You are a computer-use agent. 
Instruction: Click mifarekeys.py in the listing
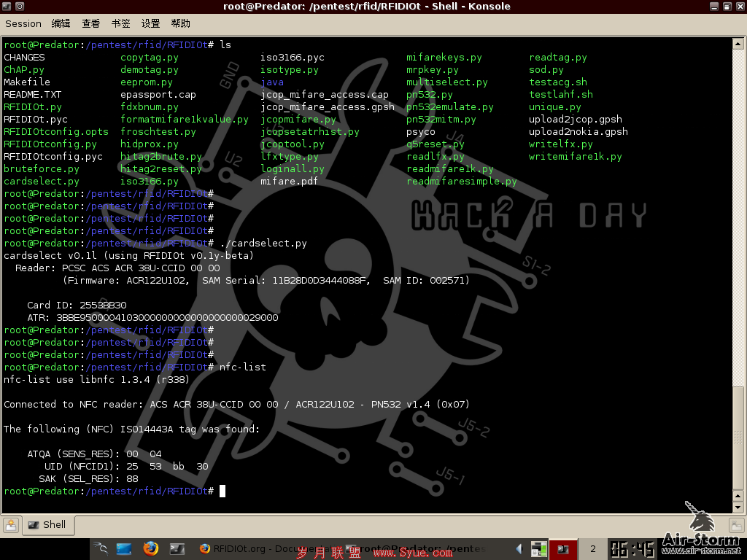tap(444, 57)
